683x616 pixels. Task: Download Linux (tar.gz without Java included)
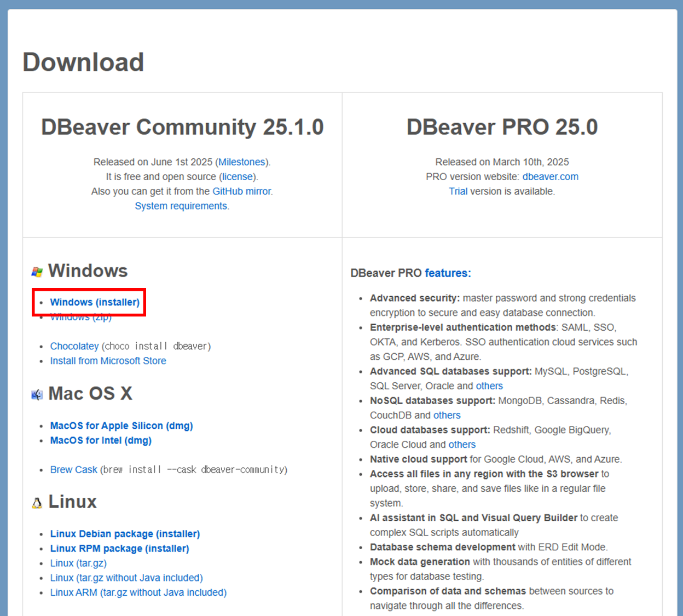click(126, 578)
